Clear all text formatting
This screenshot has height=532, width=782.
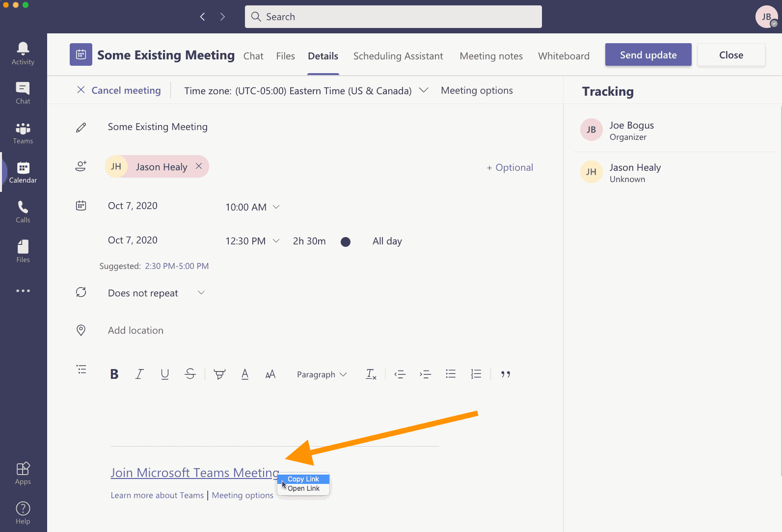[371, 374]
